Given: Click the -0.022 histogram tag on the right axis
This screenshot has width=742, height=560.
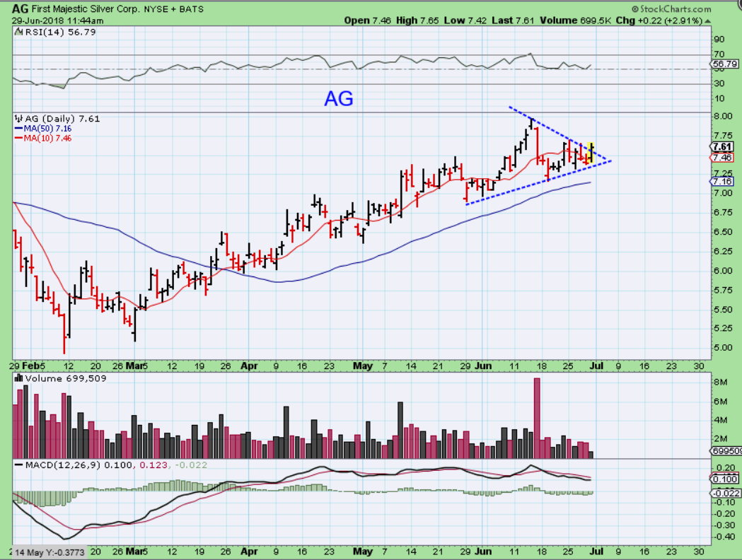Looking at the screenshot, I should tap(726, 494).
